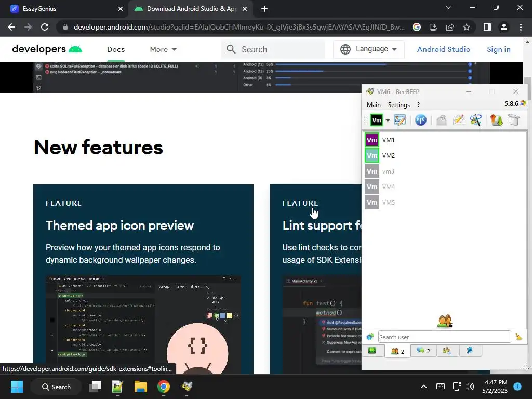Select offline user vm3

445,171
